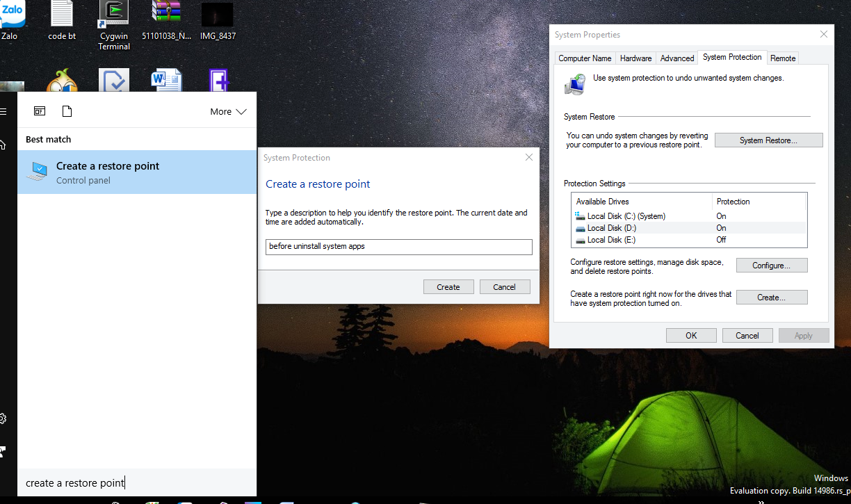Click Create in System Protection dialog
This screenshot has width=851, height=504.
click(x=448, y=287)
